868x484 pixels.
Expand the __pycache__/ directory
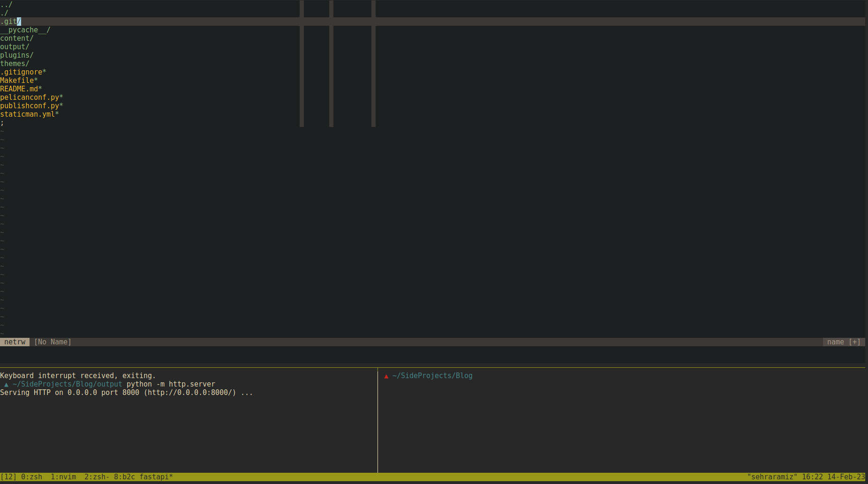coord(25,30)
